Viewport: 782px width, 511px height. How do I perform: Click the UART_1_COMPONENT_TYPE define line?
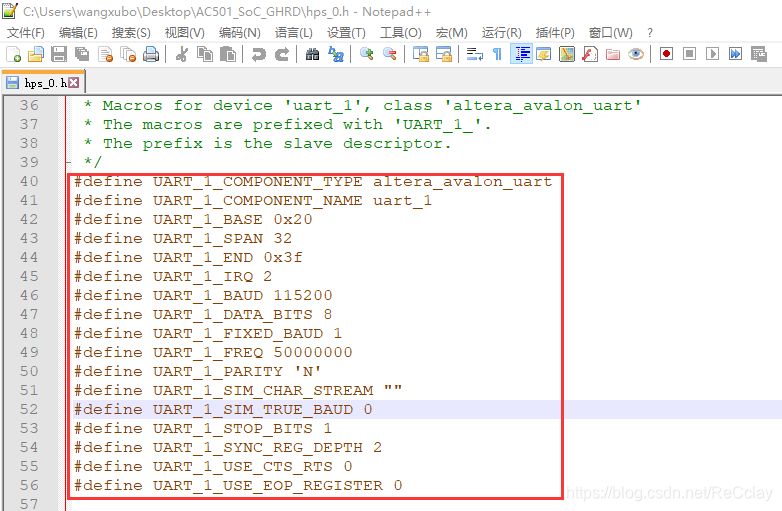click(x=313, y=181)
